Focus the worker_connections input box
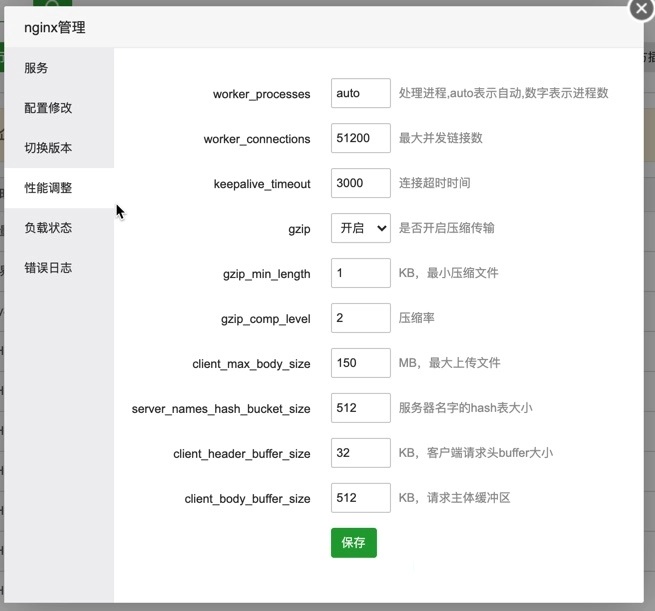655x611 pixels. coord(360,138)
